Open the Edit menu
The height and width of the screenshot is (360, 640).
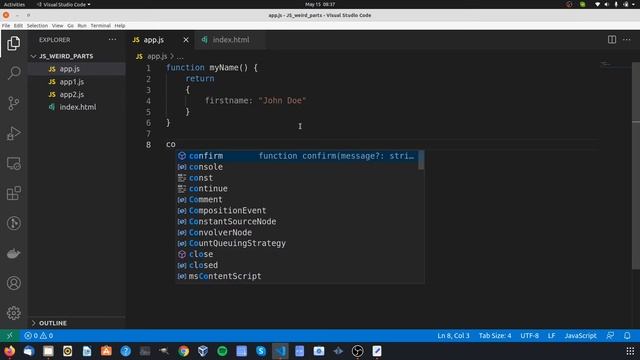pyautogui.click(x=18, y=25)
